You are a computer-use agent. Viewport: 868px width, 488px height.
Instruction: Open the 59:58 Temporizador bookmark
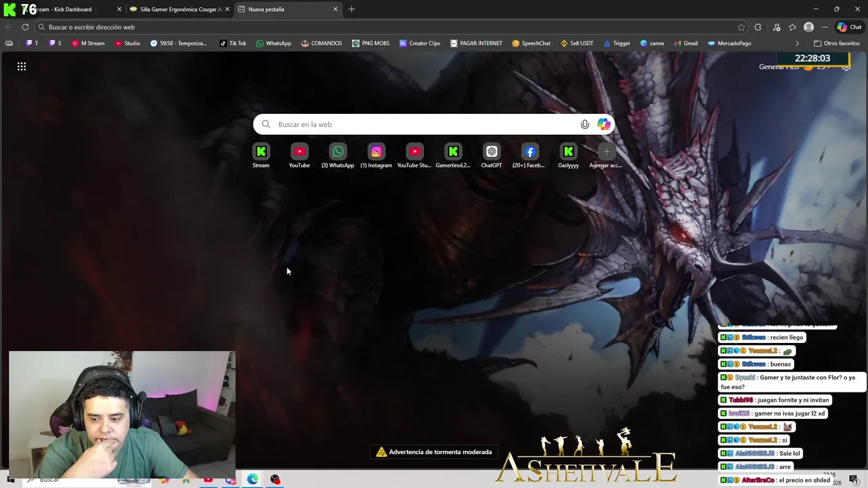(178, 43)
